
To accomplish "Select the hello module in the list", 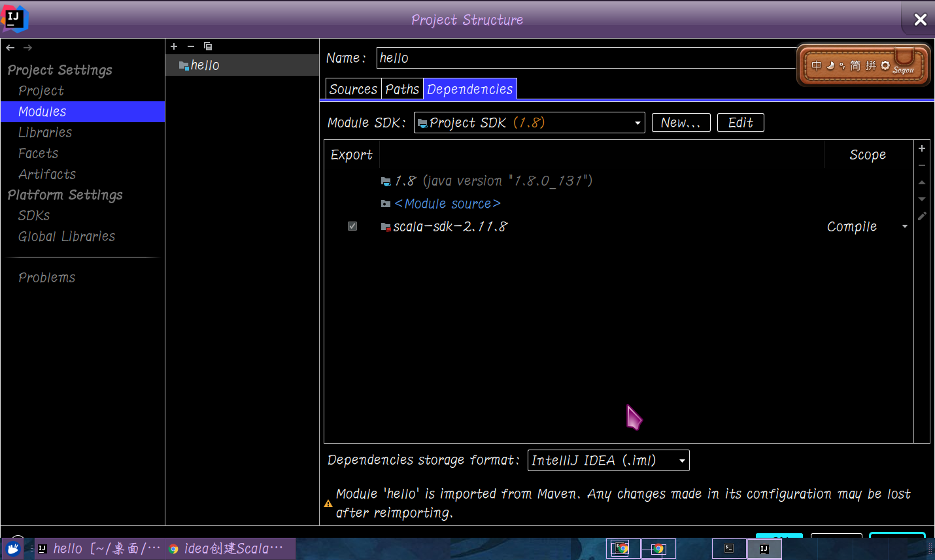I will [242, 65].
